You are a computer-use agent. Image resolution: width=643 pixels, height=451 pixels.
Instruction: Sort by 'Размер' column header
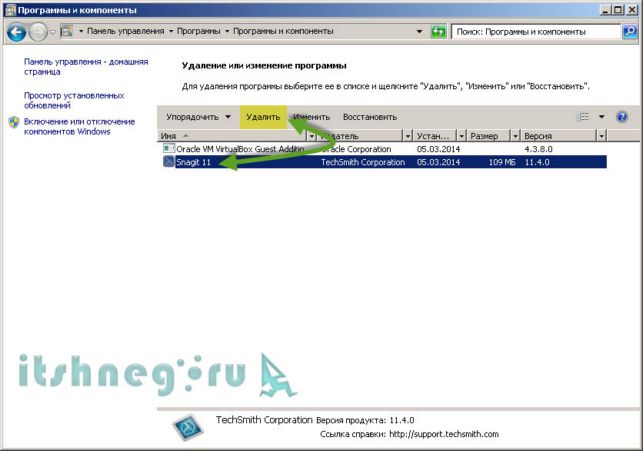point(488,136)
